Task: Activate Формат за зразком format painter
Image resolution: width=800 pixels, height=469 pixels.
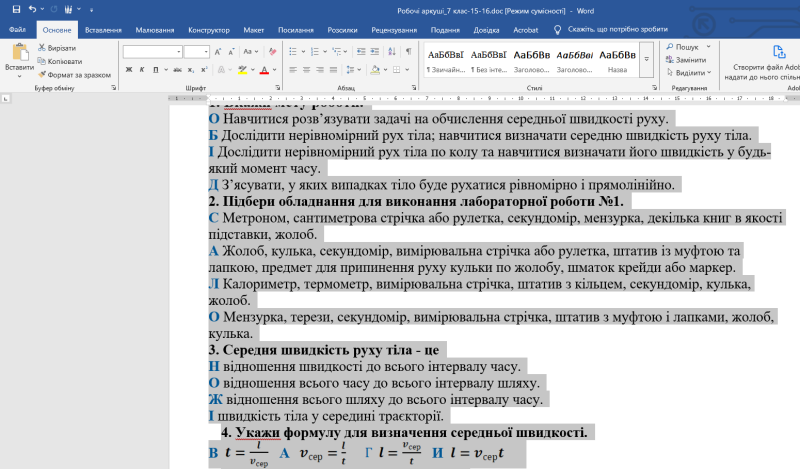Action: [74, 75]
